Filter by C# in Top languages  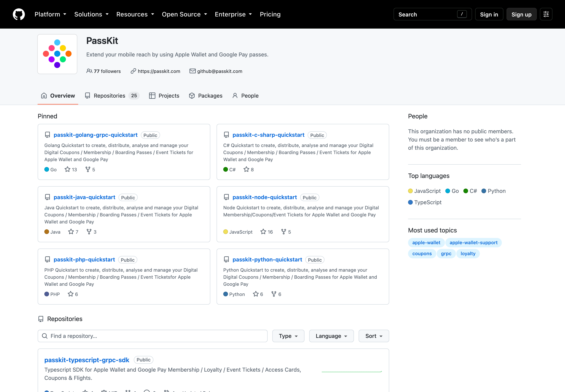click(470, 191)
